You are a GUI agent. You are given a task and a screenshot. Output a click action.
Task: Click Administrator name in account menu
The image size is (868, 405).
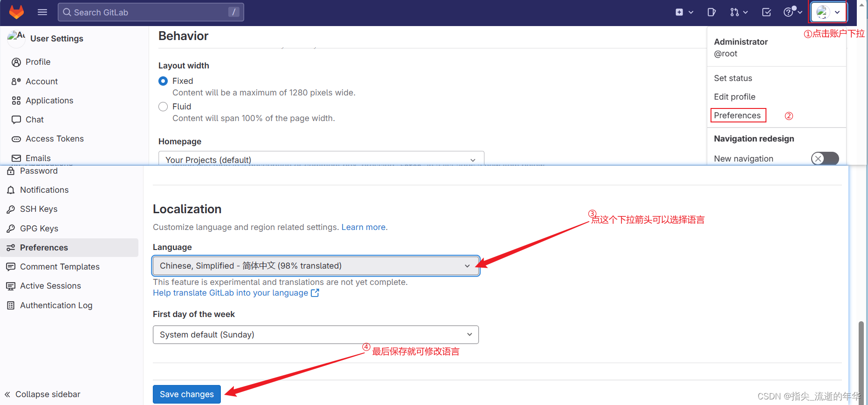(x=741, y=42)
